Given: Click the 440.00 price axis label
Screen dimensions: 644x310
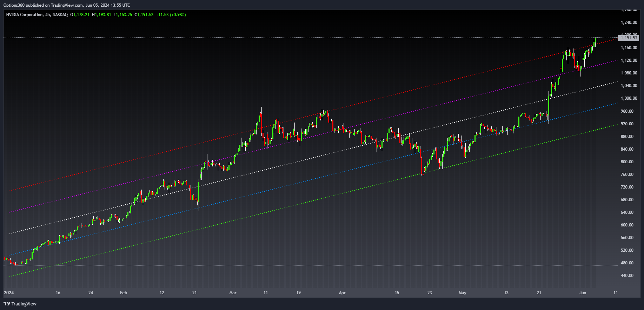Looking at the screenshot, I should click(627, 276).
